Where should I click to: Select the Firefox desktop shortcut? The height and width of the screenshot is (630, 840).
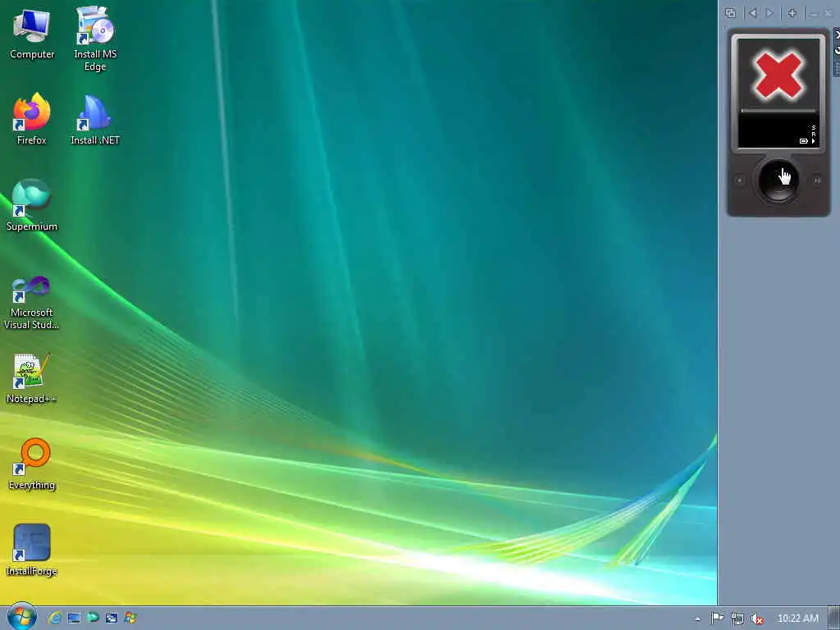(32, 119)
